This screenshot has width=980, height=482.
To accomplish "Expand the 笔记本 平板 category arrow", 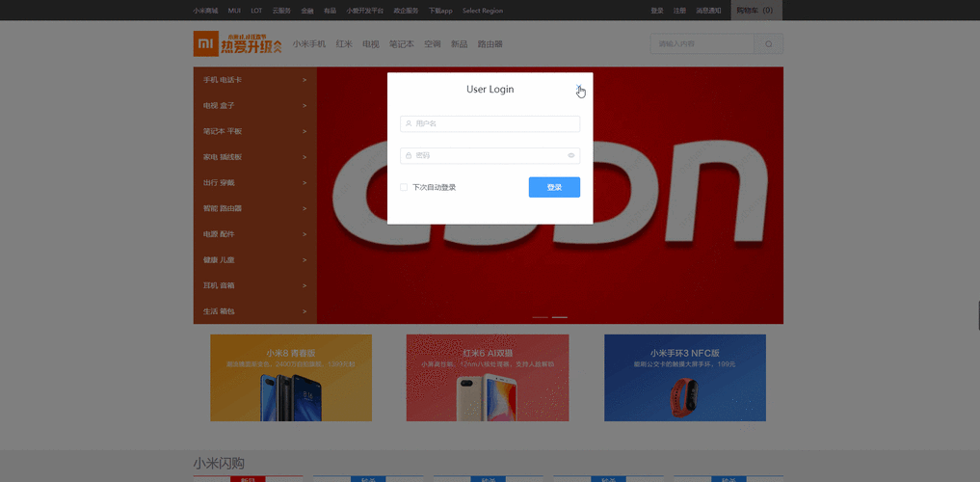I will [305, 131].
